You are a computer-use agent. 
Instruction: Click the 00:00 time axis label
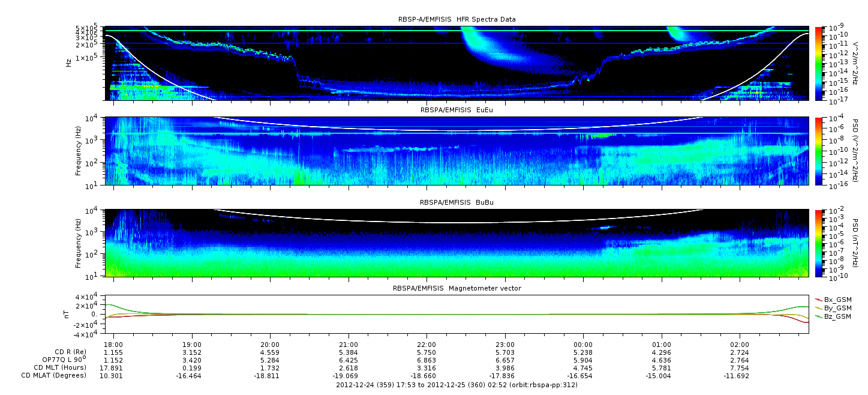click(583, 345)
